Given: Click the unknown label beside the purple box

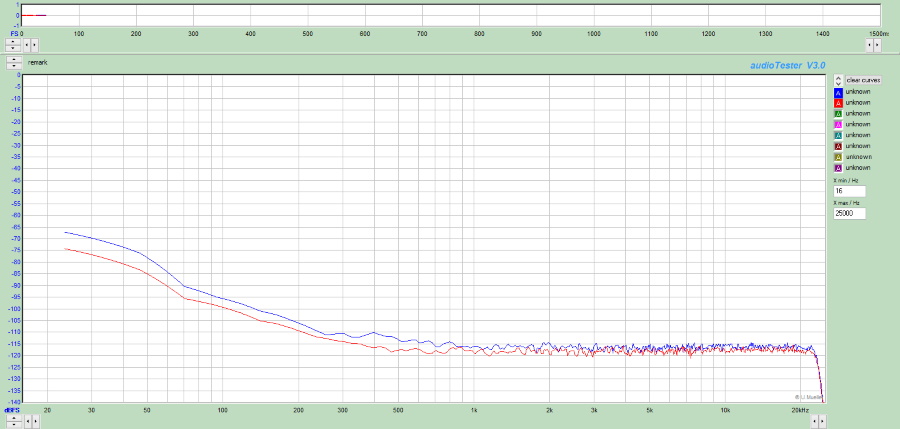Looking at the screenshot, I should pos(858,168).
